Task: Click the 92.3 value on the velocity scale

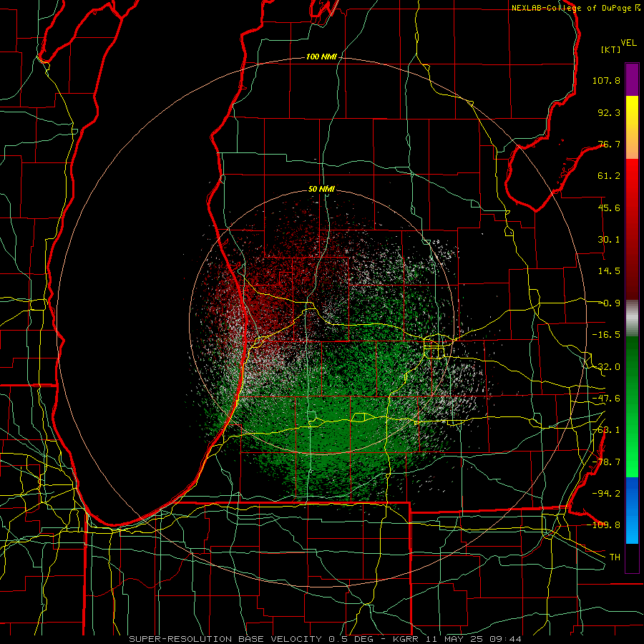Action: tap(609, 112)
